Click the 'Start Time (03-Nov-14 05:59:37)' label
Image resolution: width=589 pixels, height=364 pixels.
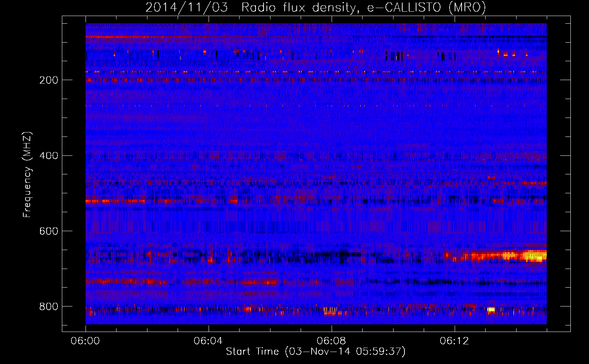click(x=316, y=352)
